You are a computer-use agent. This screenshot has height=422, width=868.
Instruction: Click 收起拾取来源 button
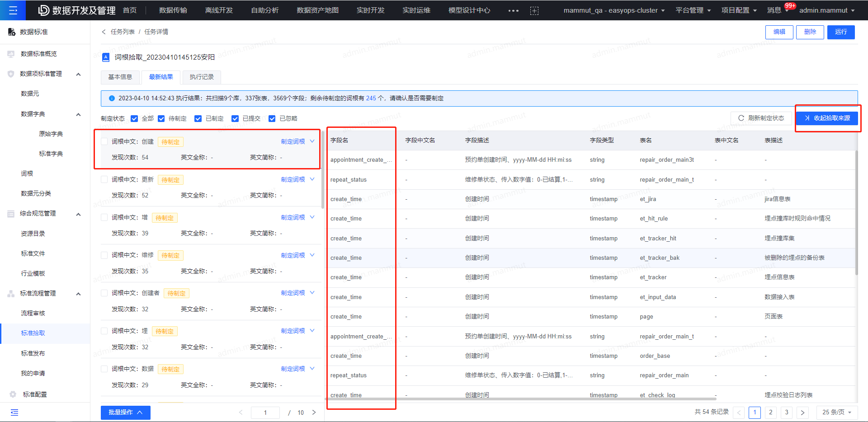827,118
